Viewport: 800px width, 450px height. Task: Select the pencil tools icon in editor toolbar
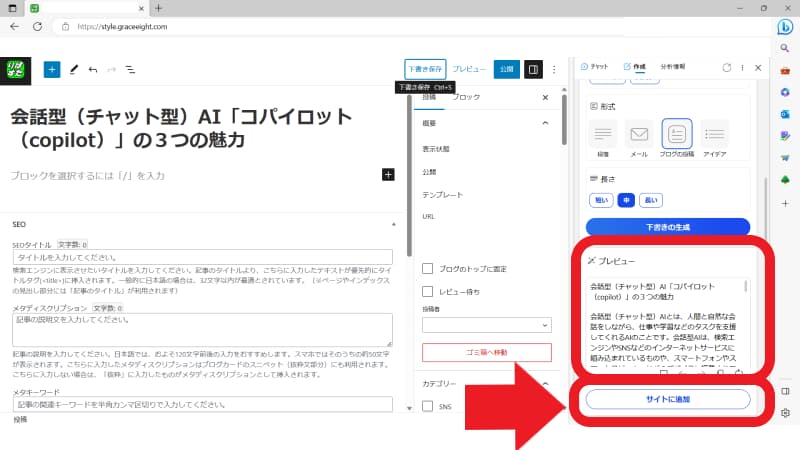(x=74, y=69)
